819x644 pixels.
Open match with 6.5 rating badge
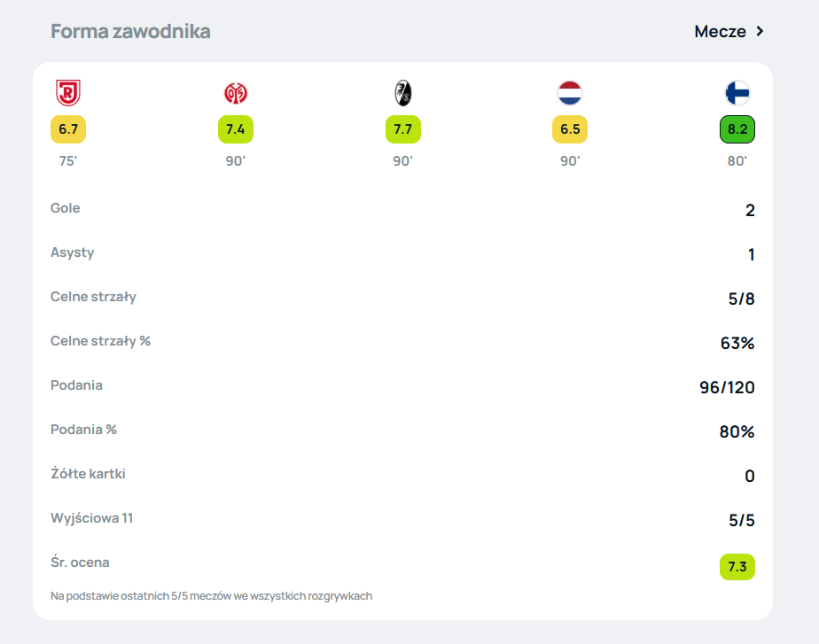point(570,129)
